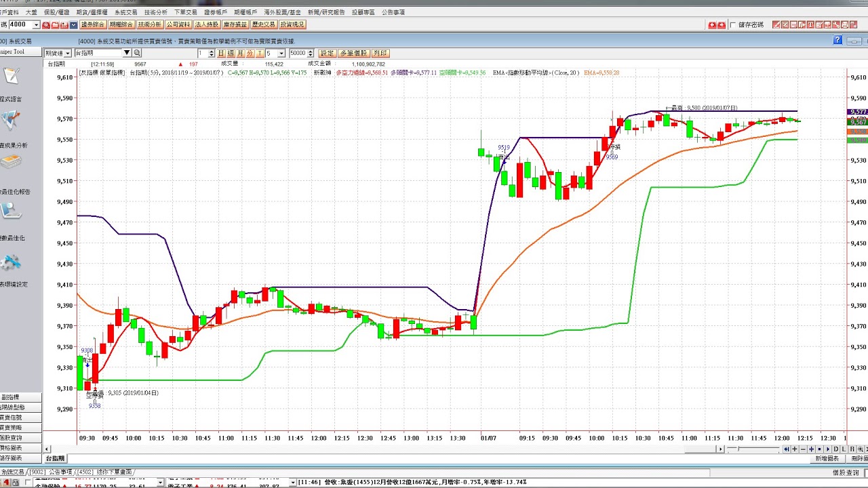Click the L chart control icon
The width and height of the screenshot is (868, 488).
tap(844, 449)
